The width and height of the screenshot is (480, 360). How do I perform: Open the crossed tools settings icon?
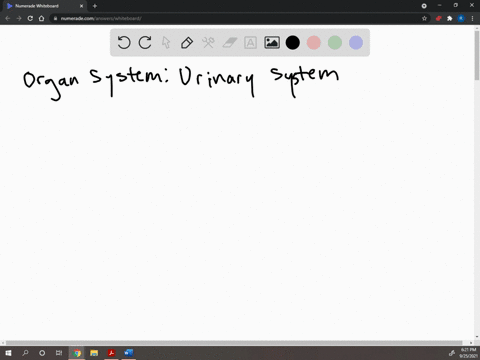coord(208,43)
